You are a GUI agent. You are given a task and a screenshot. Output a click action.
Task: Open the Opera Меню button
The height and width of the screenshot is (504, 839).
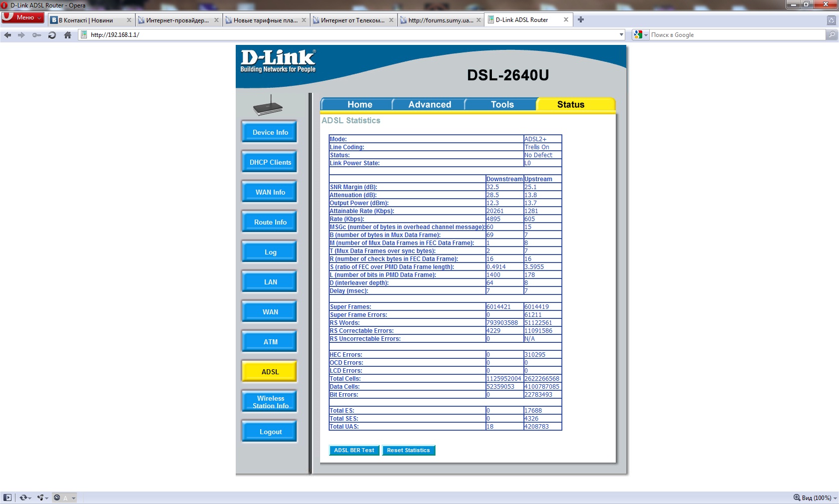click(22, 17)
